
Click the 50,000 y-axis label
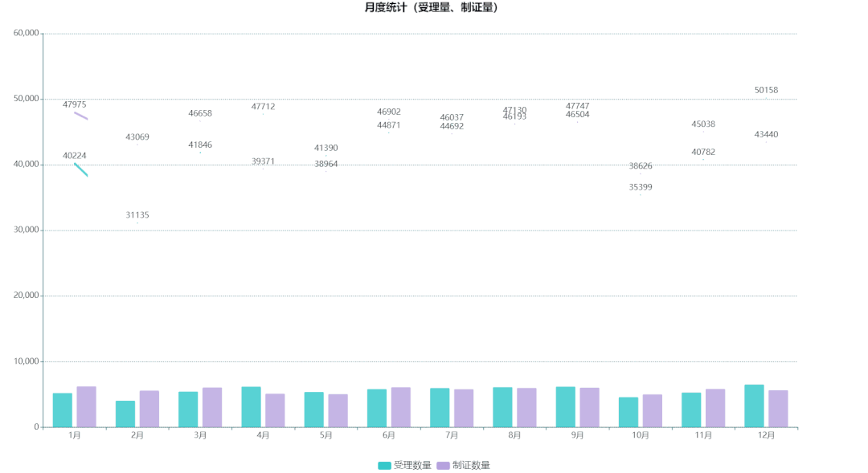pyautogui.click(x=26, y=99)
